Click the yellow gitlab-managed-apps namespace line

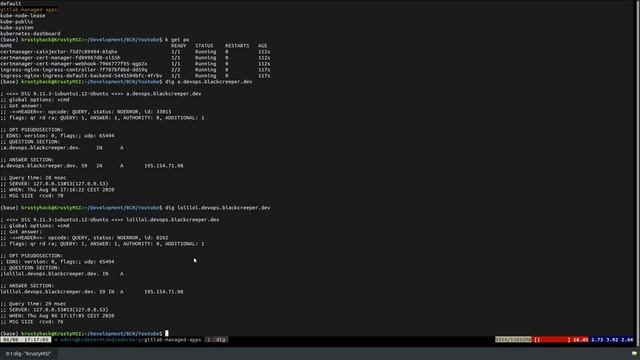click(x=29, y=9)
